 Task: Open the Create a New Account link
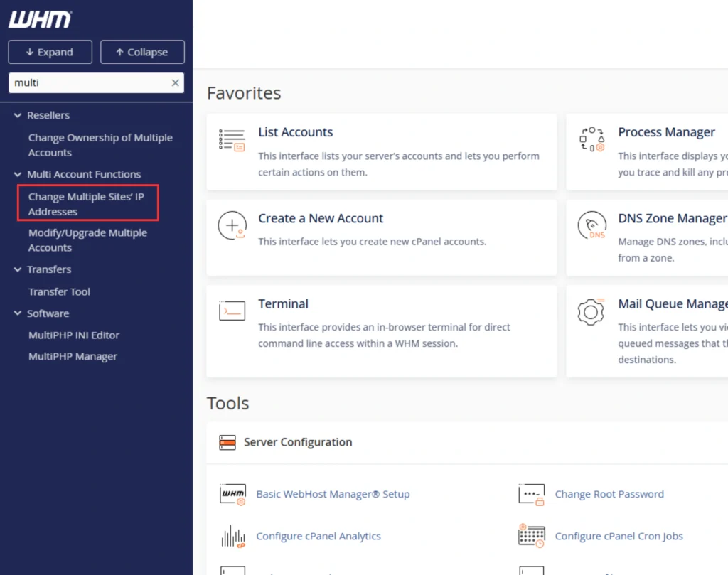pyautogui.click(x=321, y=218)
